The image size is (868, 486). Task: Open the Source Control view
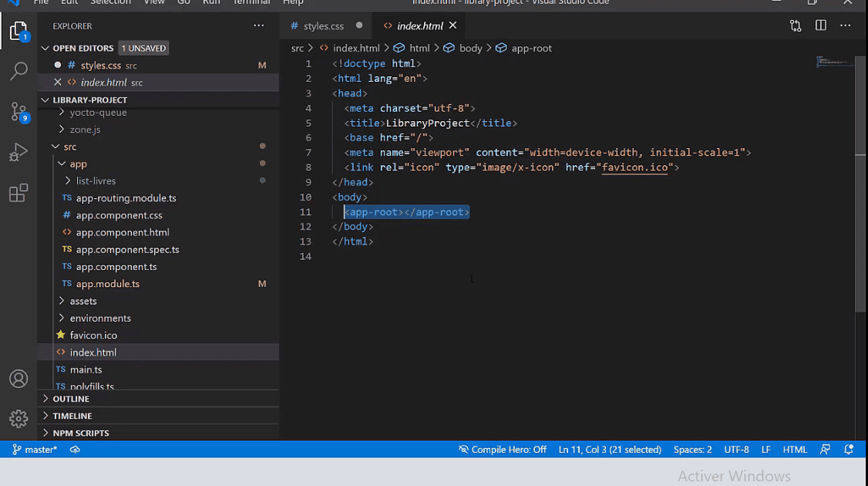coord(19,111)
